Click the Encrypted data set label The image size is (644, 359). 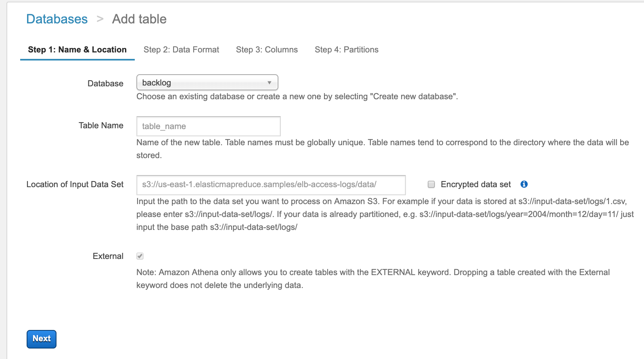[476, 184]
